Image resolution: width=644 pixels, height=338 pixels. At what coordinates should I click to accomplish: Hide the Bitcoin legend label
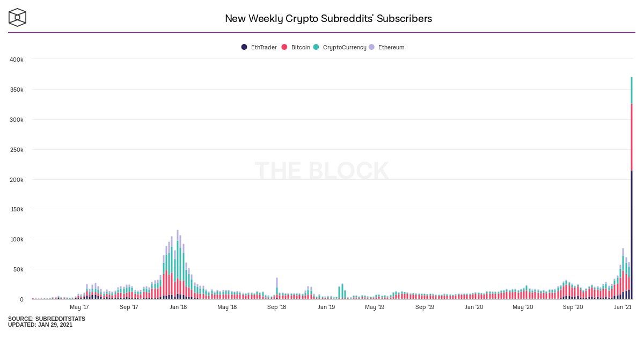pos(301,47)
